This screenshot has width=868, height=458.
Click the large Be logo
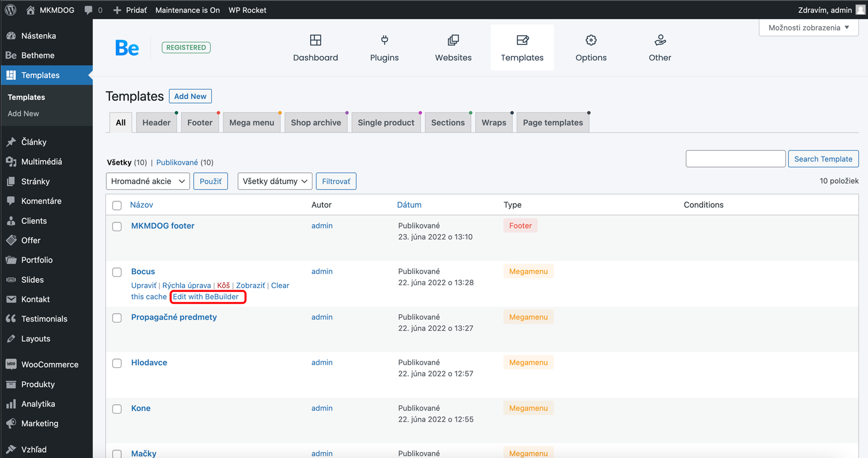tap(127, 47)
